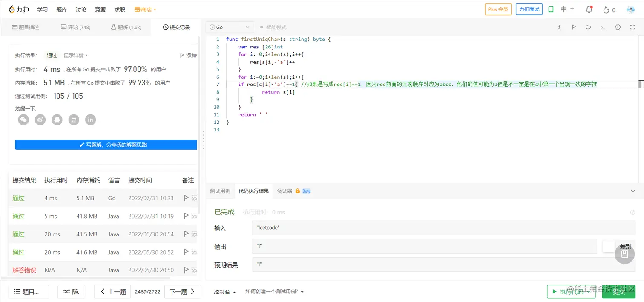Toggle 智能模式 smart mode
The image size is (644, 302).
pos(273,27)
